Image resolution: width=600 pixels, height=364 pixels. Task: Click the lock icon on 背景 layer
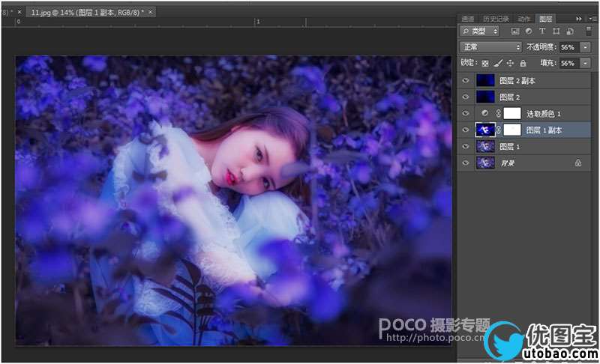pyautogui.click(x=577, y=163)
